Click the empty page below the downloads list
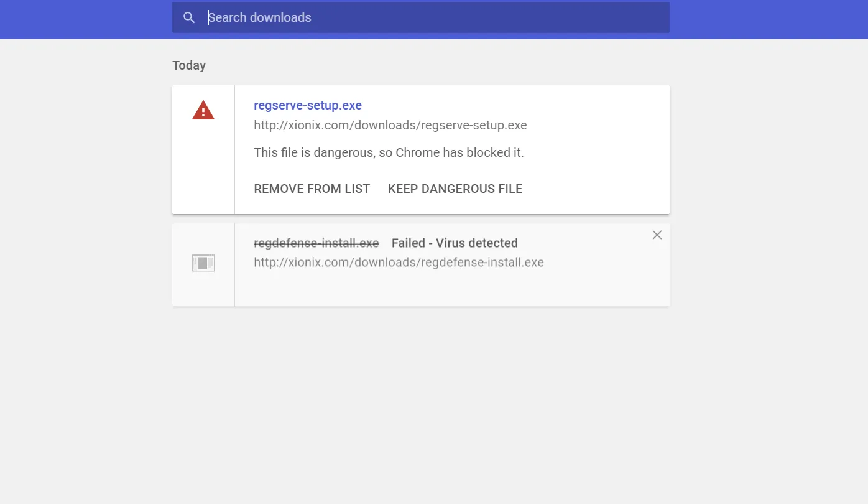The image size is (868, 504). coord(434,404)
